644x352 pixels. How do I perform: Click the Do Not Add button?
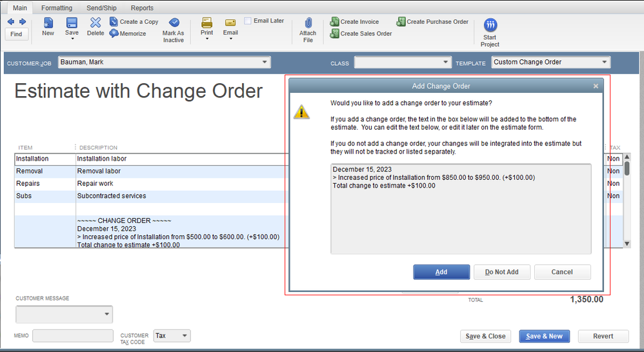(x=502, y=272)
